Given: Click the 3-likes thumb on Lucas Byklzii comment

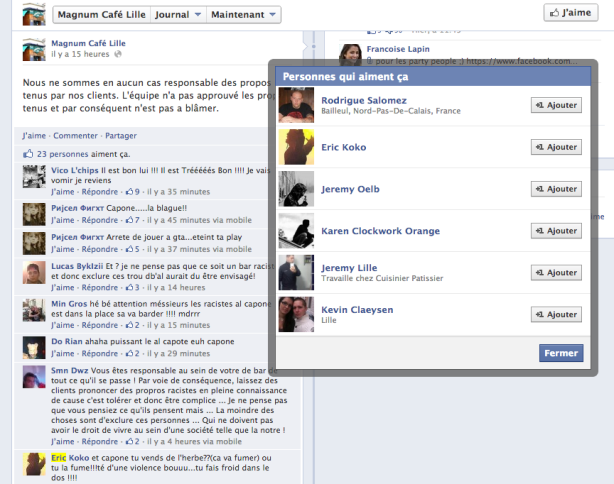Looking at the screenshot, I should click(129, 287).
